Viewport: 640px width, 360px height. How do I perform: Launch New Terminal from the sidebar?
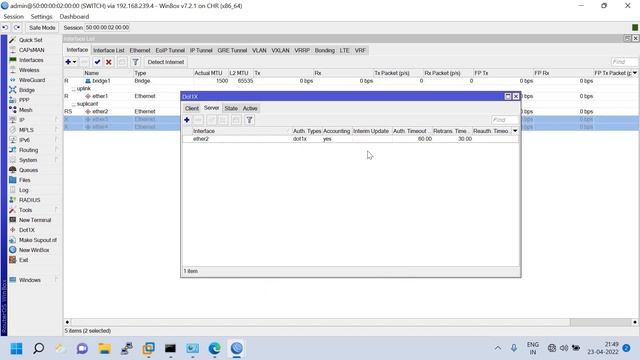pos(35,220)
